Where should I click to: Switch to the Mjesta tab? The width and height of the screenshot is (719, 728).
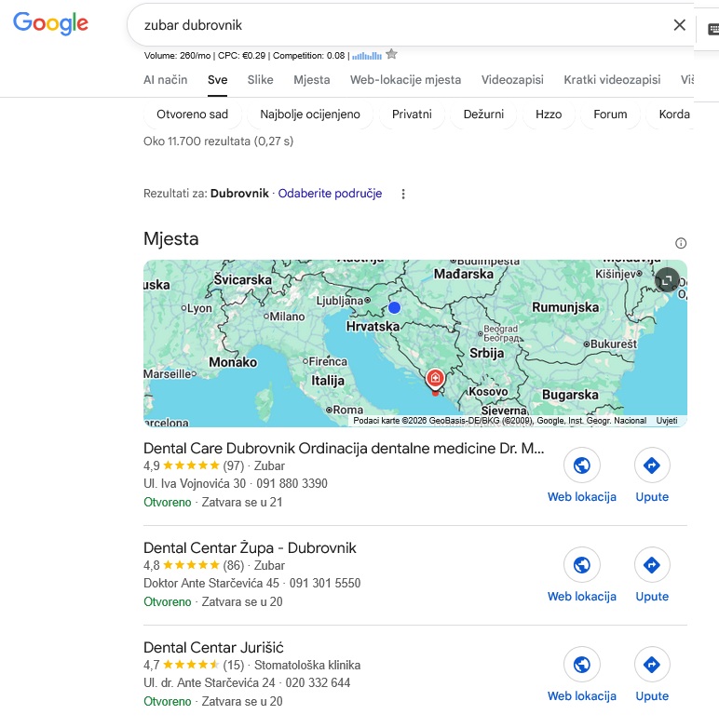click(x=311, y=80)
